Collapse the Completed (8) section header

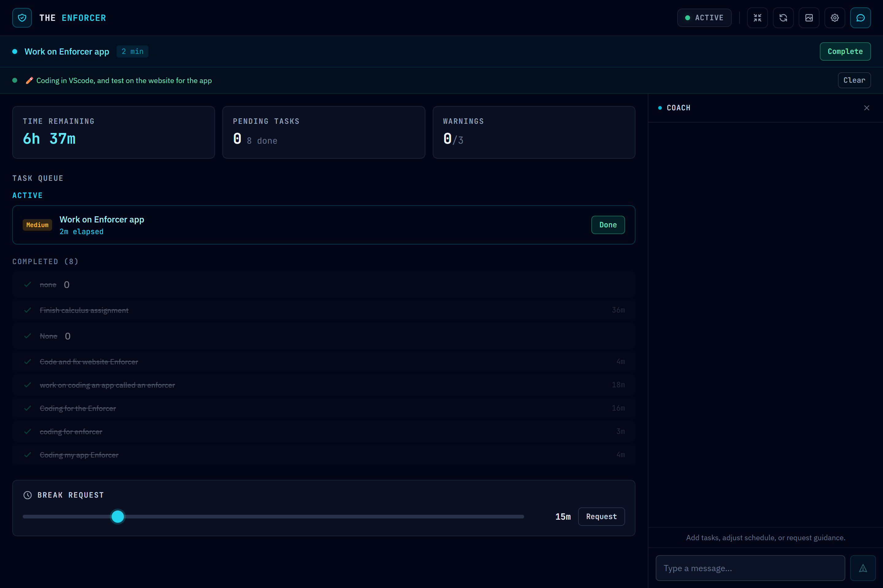pyautogui.click(x=45, y=261)
